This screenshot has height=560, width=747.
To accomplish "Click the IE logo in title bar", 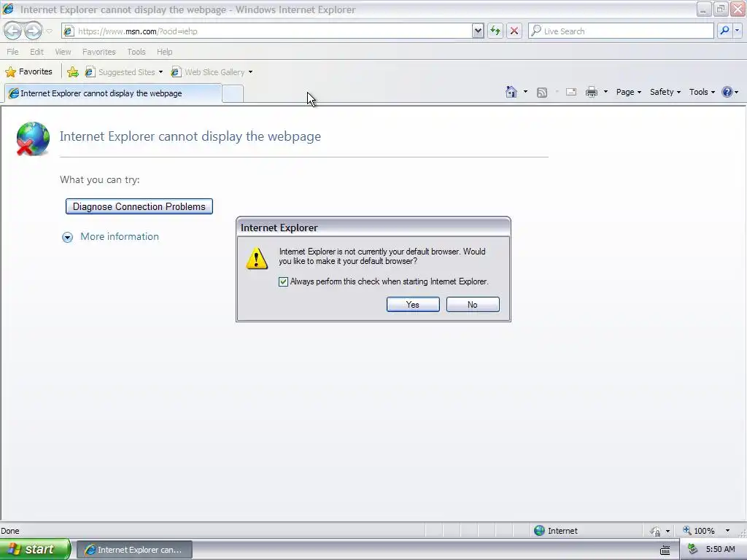I will [9, 9].
